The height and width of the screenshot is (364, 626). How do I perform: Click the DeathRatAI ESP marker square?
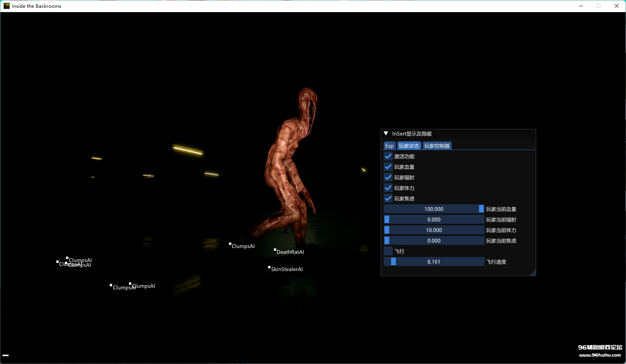click(275, 250)
